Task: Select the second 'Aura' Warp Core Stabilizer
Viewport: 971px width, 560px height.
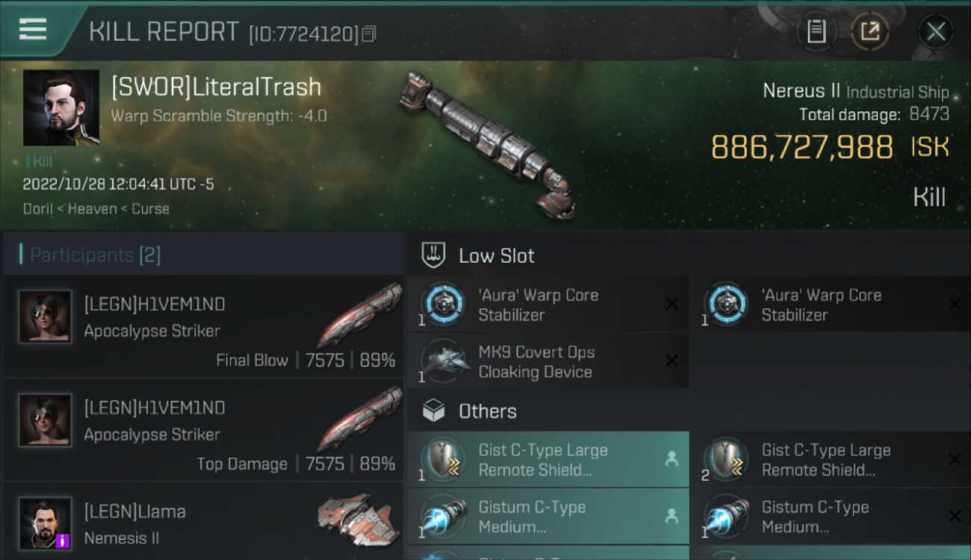Action: (x=821, y=305)
